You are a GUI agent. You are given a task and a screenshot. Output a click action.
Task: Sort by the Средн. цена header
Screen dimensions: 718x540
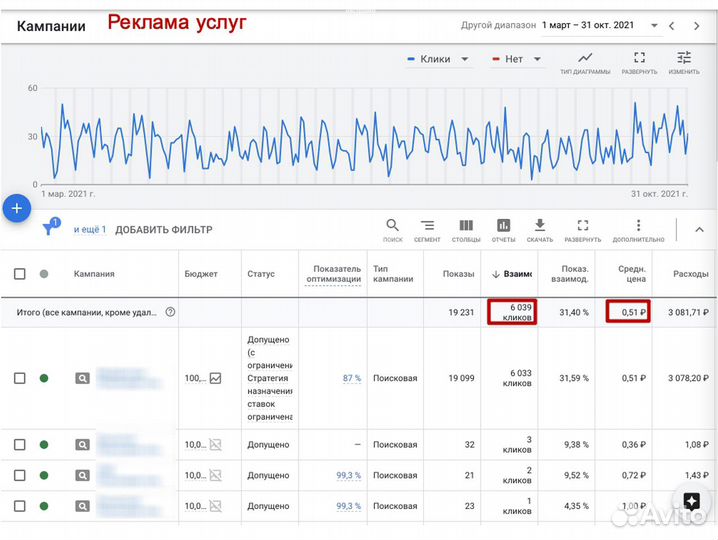(632, 274)
